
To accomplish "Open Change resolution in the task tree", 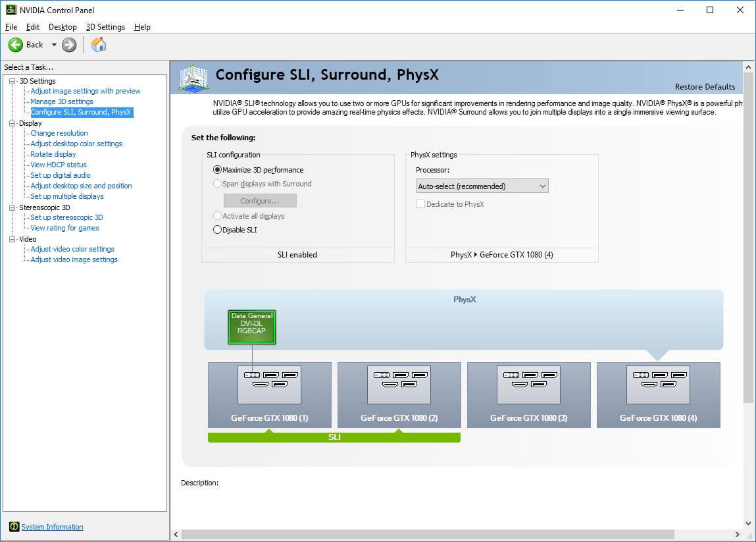I will [59, 133].
